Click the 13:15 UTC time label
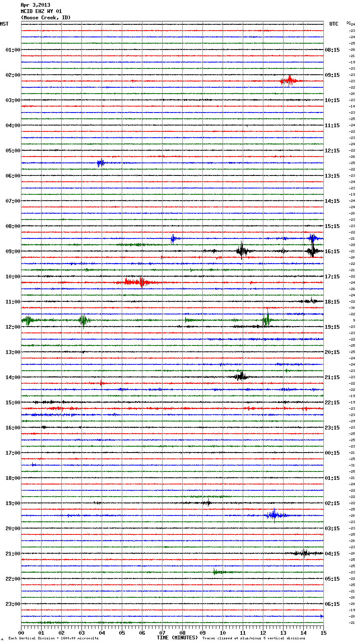The image size is (357, 644). coord(332,175)
